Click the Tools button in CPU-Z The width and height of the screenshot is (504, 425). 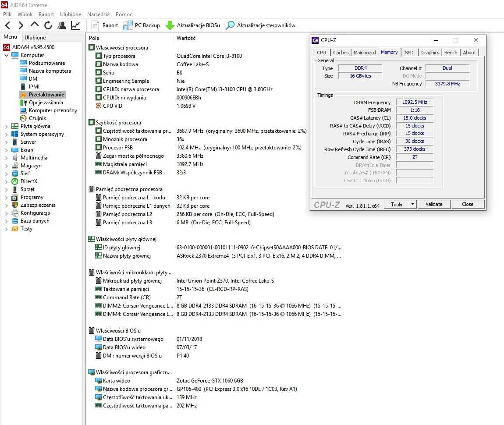(x=396, y=204)
